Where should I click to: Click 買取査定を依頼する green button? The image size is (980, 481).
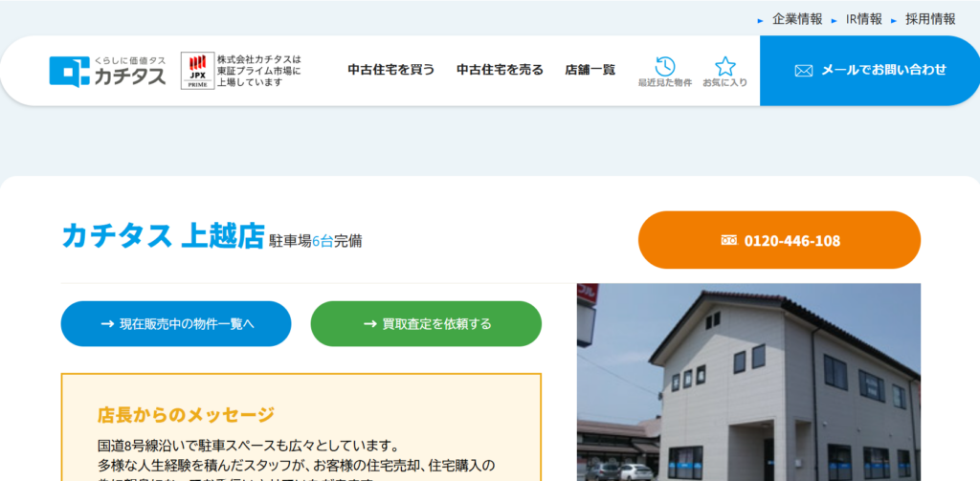point(426,323)
